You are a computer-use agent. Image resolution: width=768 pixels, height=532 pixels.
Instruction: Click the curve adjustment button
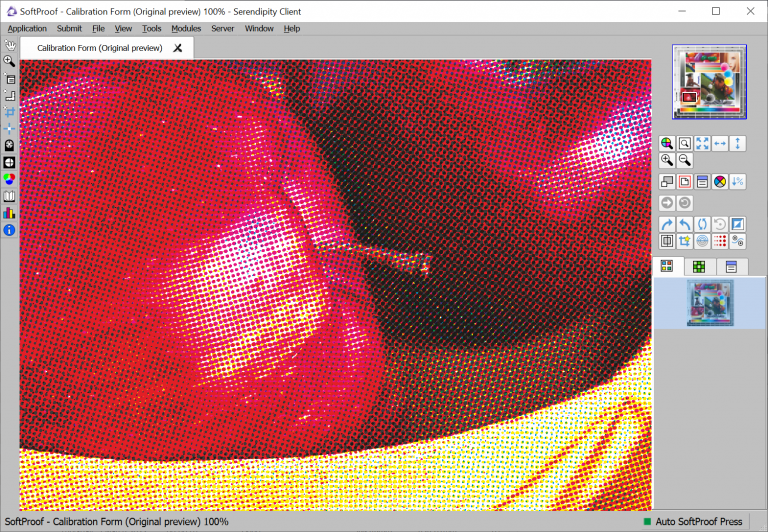(x=737, y=241)
